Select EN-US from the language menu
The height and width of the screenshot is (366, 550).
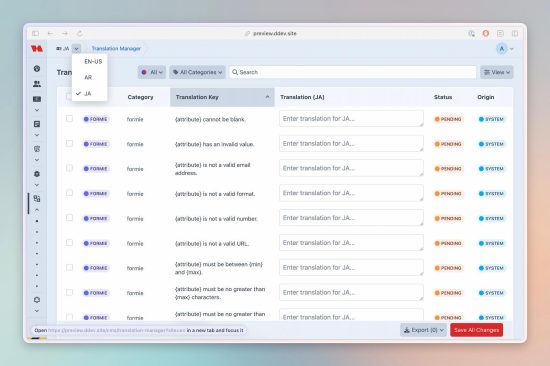point(90,61)
